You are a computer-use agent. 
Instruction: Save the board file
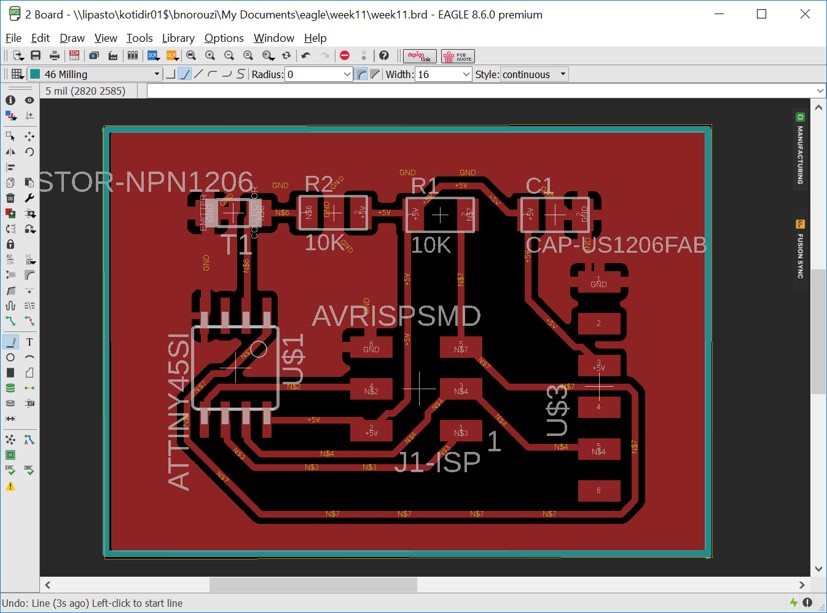[x=35, y=55]
